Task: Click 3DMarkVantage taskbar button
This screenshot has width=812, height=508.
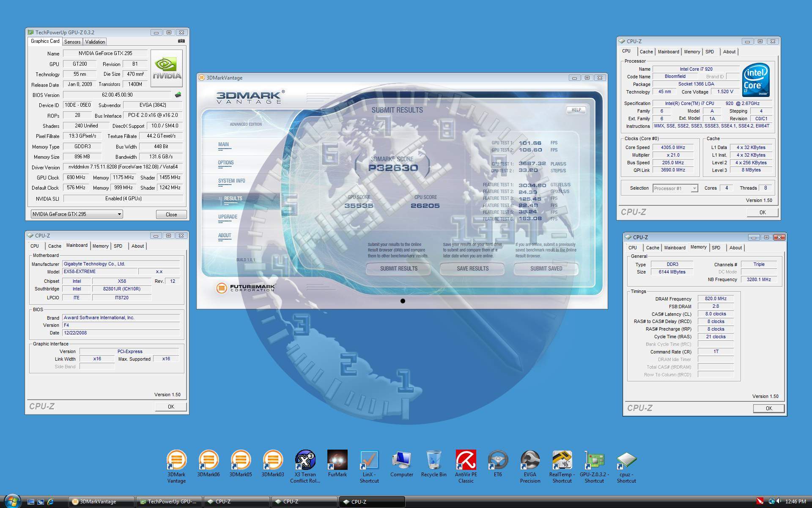Action: (101, 502)
